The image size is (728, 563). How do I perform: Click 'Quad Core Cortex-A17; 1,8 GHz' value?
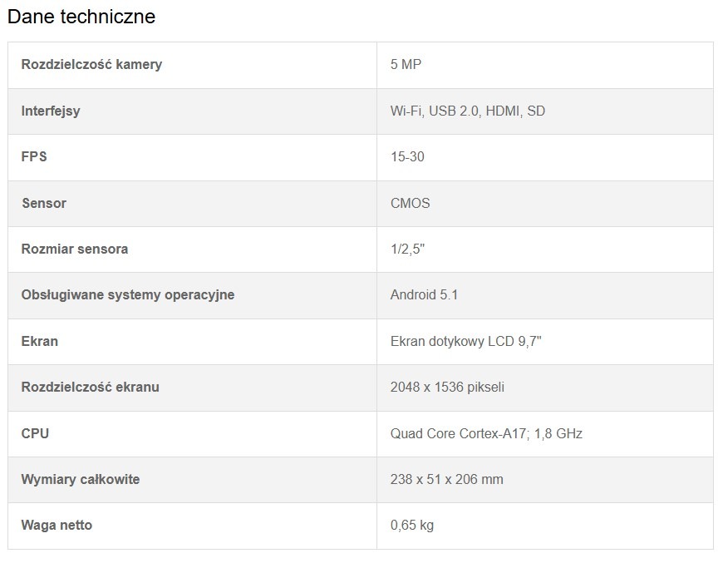point(486,433)
